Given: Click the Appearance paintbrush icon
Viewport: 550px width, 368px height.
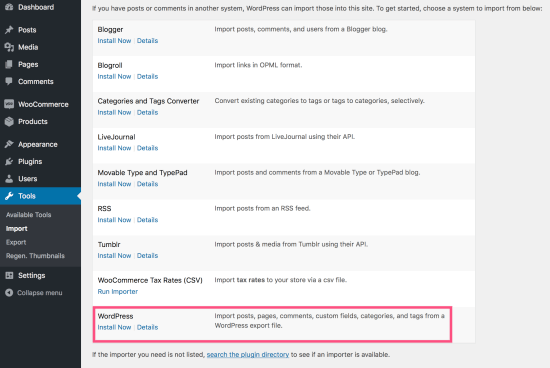Looking at the screenshot, I should point(9,144).
